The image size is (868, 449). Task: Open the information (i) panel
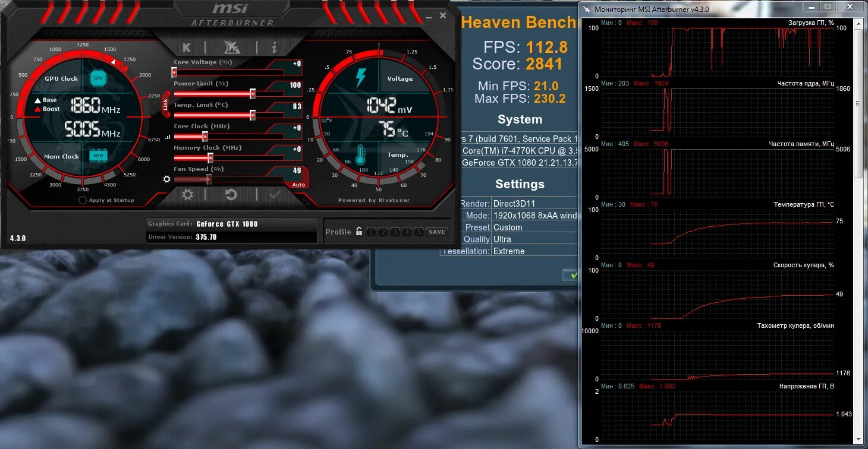point(274,48)
